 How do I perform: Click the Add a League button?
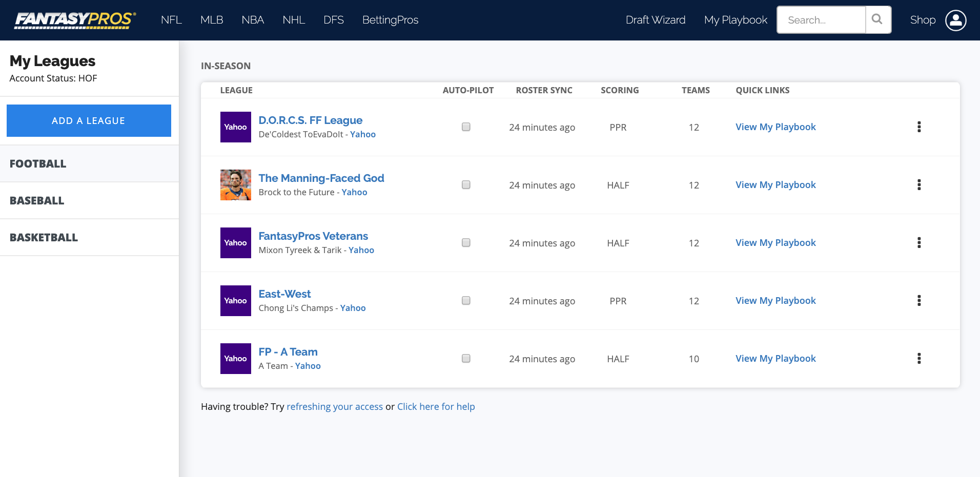(89, 121)
